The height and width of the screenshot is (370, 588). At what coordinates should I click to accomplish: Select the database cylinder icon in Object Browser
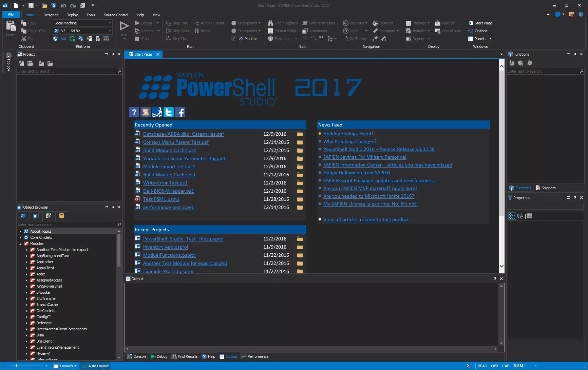click(61, 216)
